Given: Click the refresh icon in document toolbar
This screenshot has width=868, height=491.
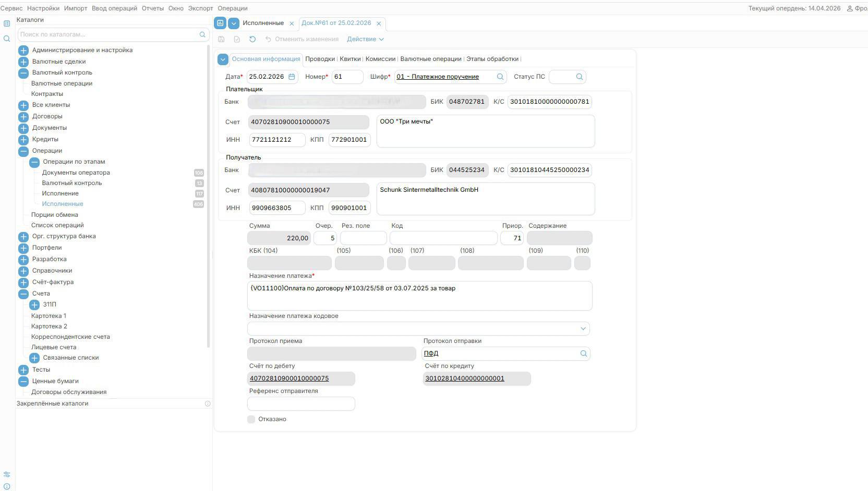Looking at the screenshot, I should click(x=252, y=39).
